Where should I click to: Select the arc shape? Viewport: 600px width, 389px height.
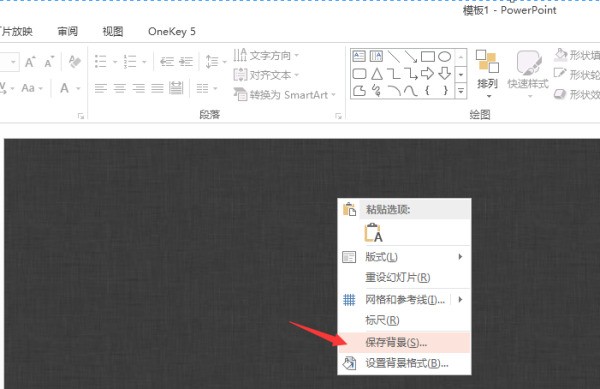[x=393, y=91]
